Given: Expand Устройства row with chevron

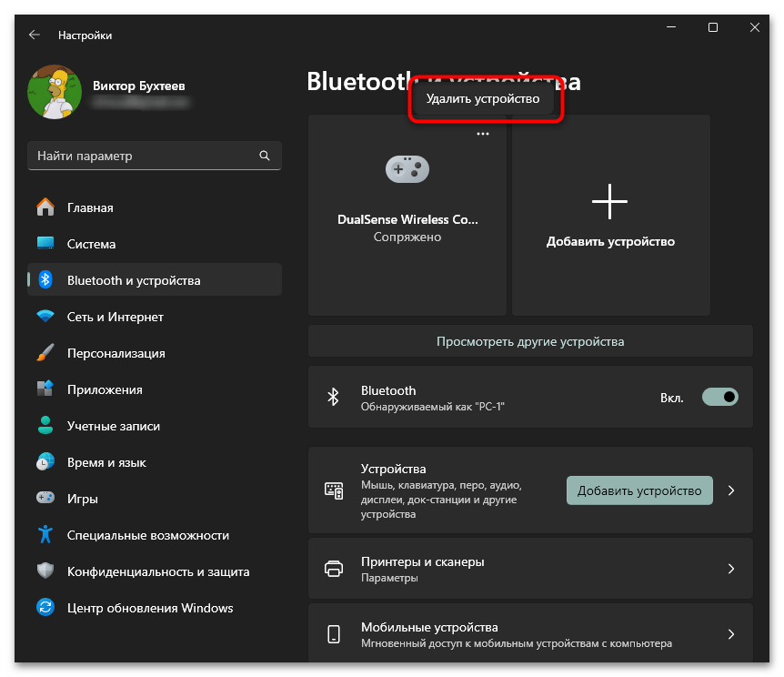Looking at the screenshot, I should (x=731, y=490).
